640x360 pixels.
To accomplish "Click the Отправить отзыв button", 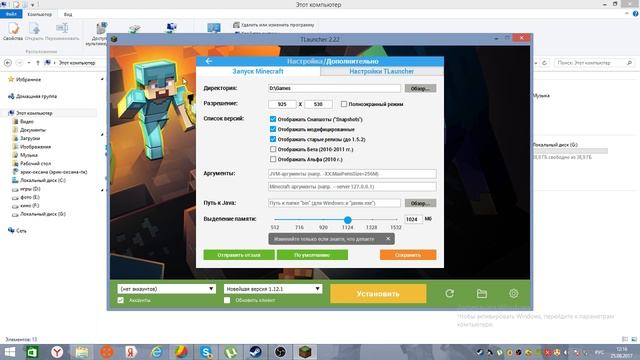I will pyautogui.click(x=239, y=255).
